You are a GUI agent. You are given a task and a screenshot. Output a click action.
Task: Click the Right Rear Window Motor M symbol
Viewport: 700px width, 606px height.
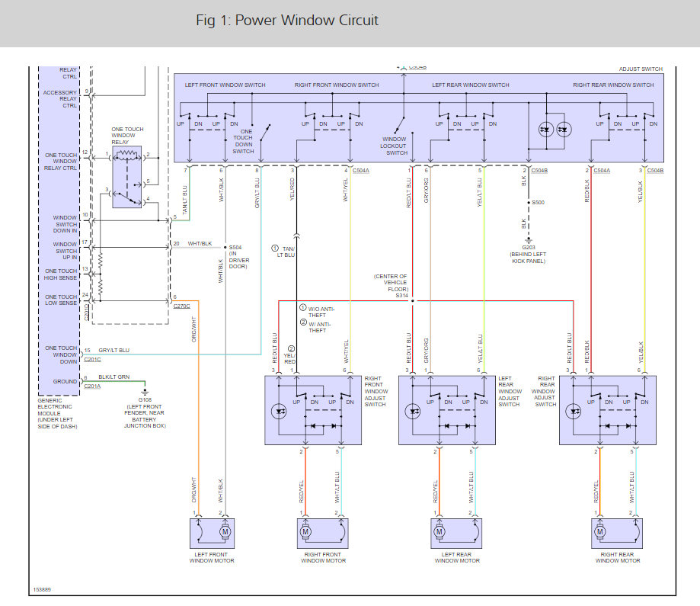point(600,532)
